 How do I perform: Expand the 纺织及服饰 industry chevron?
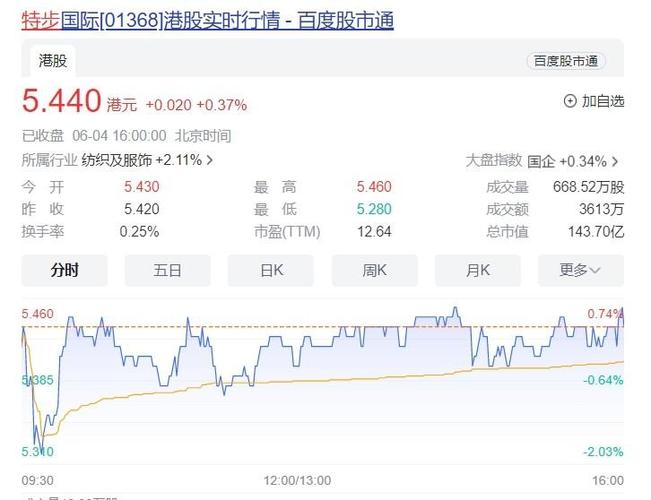tap(210, 160)
